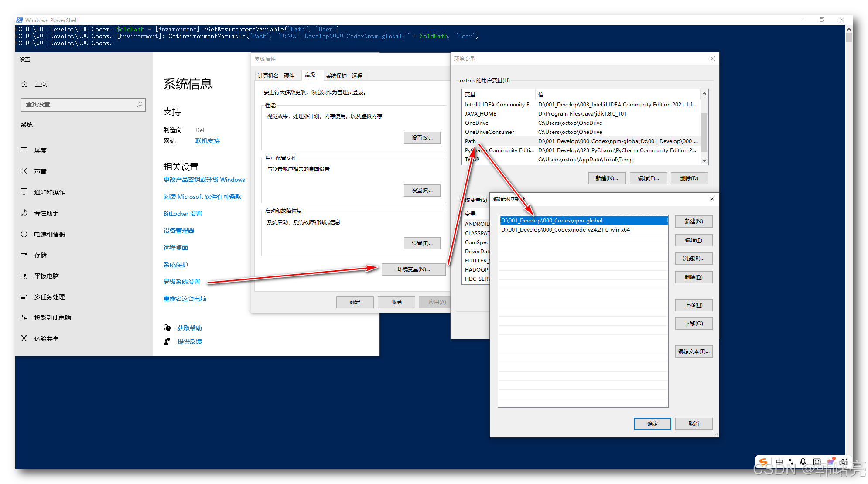Select the JAVA_HOME user variable row

click(x=581, y=114)
